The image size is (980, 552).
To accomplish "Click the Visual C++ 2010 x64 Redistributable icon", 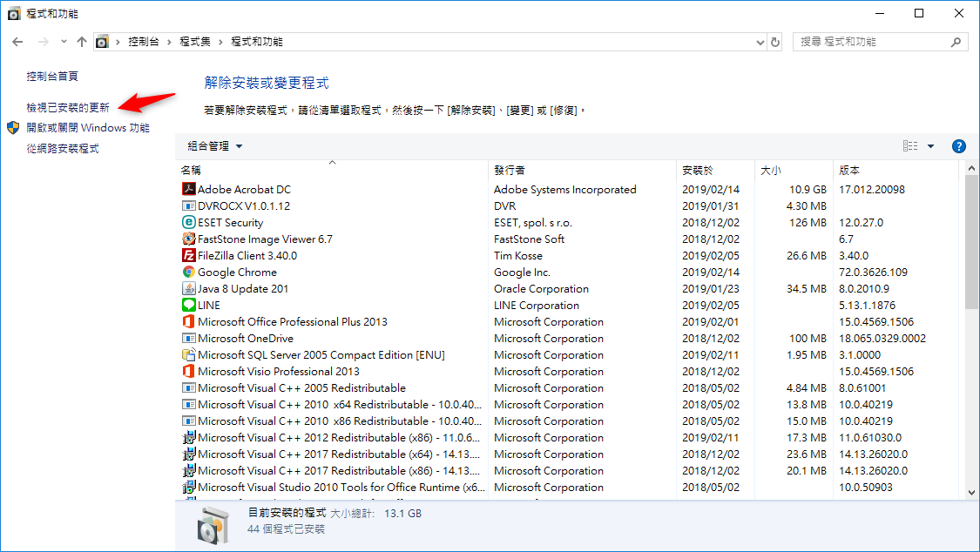I will click(x=188, y=404).
